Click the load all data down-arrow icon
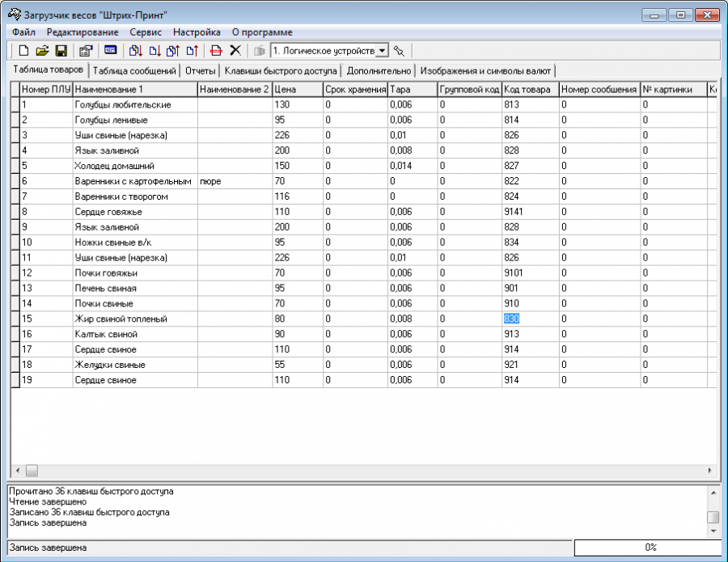This screenshot has width=728, height=562. tap(136, 51)
